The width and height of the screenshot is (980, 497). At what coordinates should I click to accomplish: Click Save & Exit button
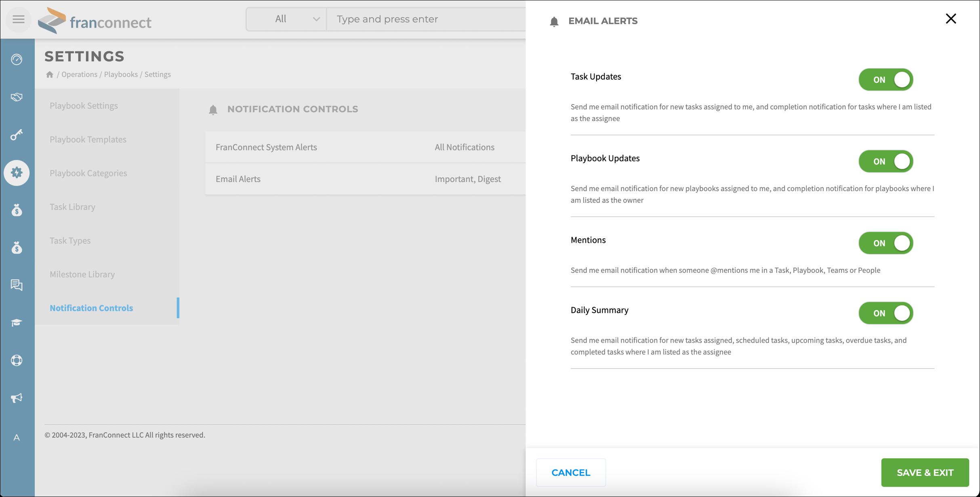point(925,472)
